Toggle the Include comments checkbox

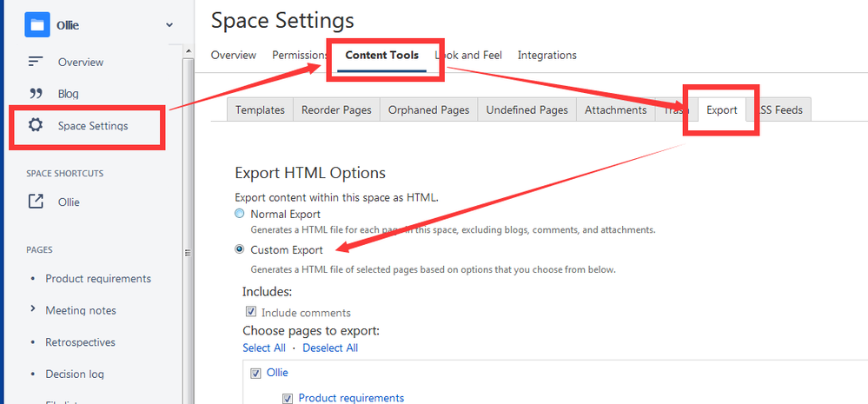pos(251,312)
